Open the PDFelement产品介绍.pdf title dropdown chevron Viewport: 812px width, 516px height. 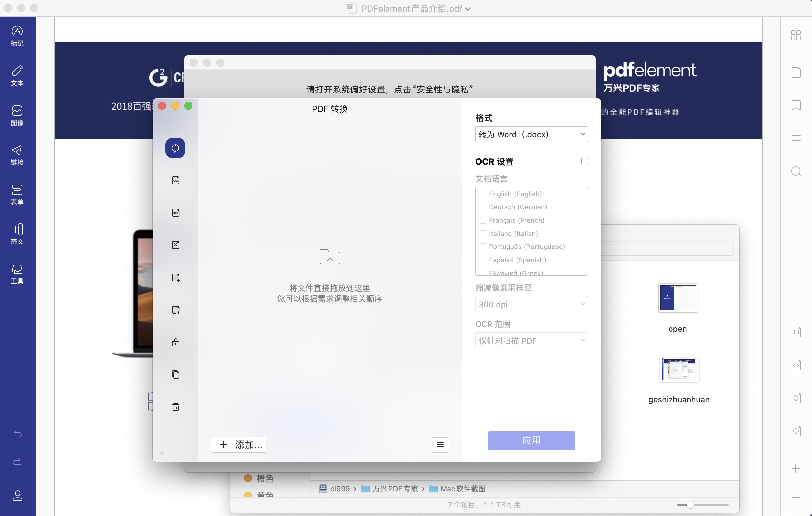pos(468,9)
